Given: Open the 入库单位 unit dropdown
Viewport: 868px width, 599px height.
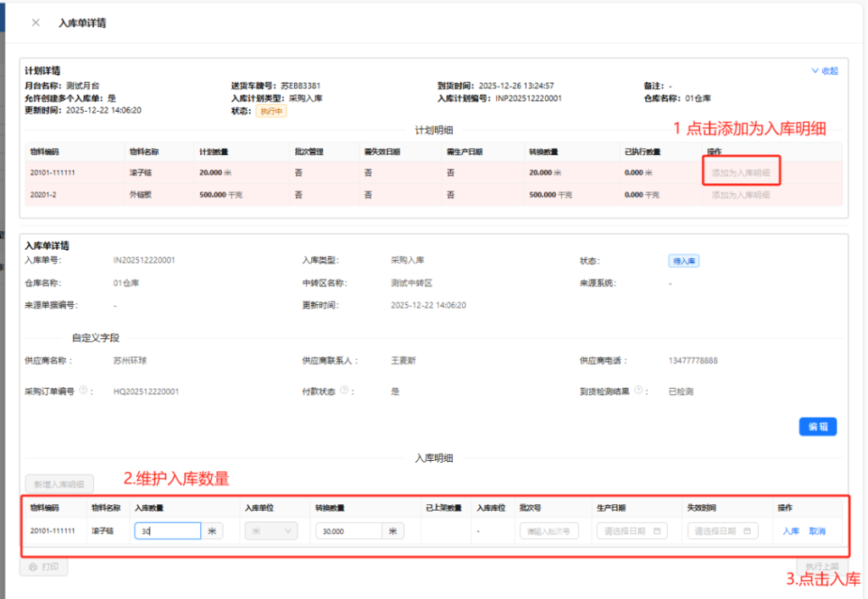Looking at the screenshot, I should [271, 531].
